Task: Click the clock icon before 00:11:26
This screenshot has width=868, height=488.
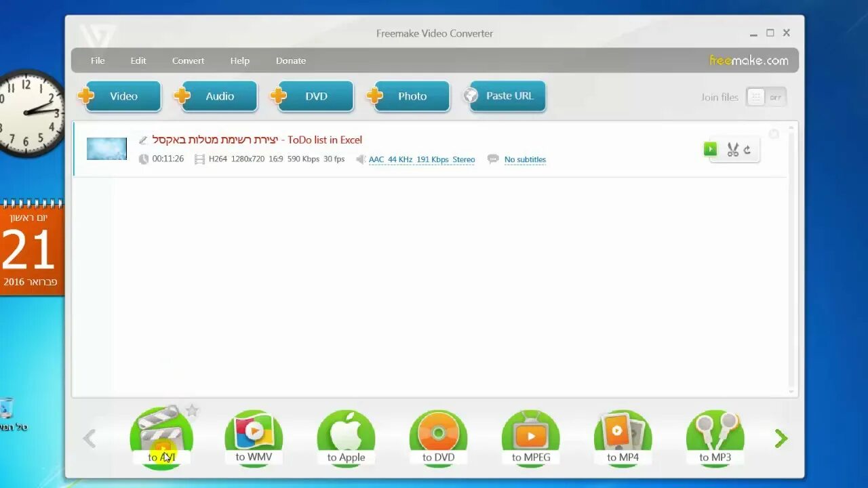Action: tap(144, 159)
